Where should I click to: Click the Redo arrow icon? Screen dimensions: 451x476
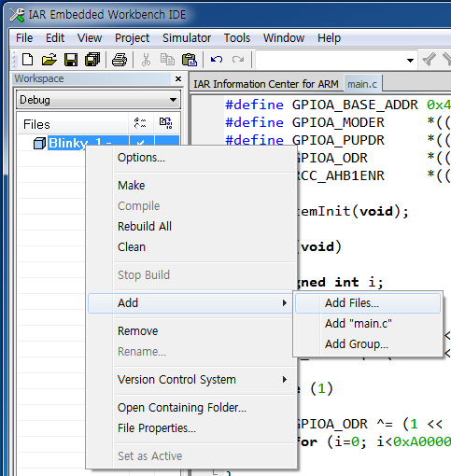238,59
